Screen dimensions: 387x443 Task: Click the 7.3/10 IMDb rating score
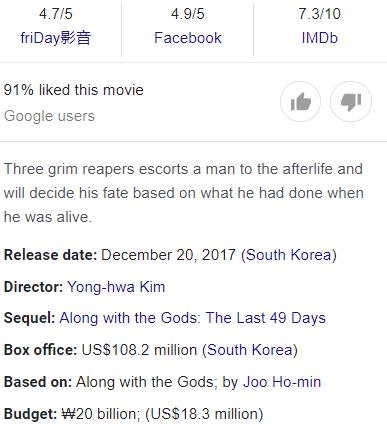320,14
